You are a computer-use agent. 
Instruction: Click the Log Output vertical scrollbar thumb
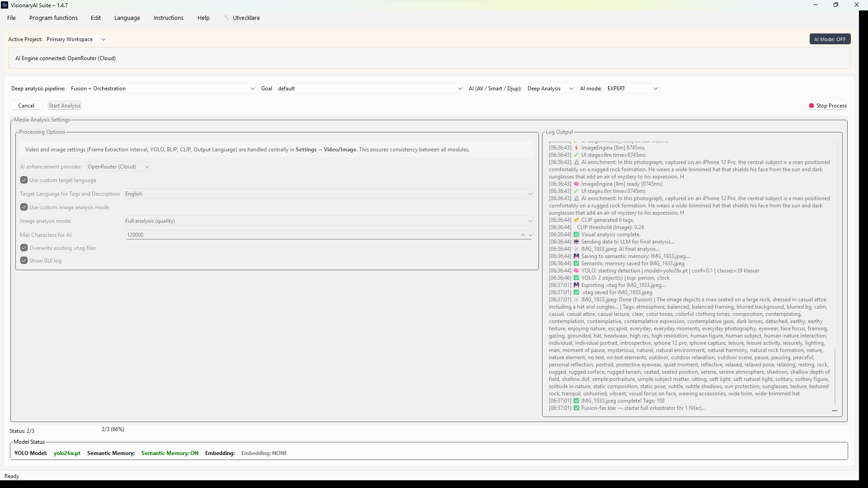click(x=835, y=376)
